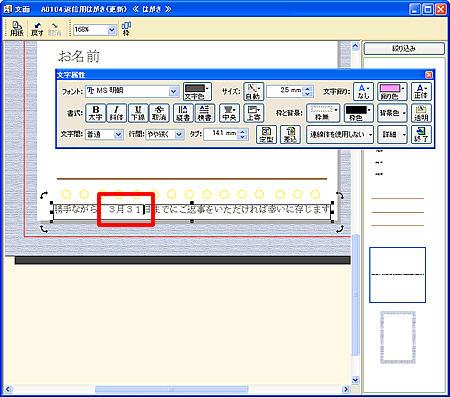450x398 pixels.
Task: Click the 取消 redo icon in the toolbar
Action: tap(54, 29)
